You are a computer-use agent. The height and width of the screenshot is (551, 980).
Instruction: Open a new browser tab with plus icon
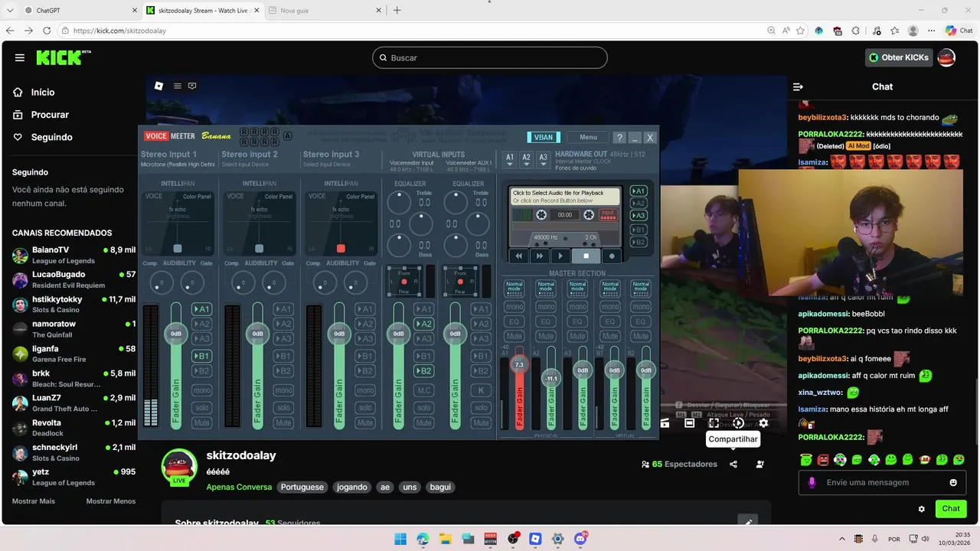point(397,11)
